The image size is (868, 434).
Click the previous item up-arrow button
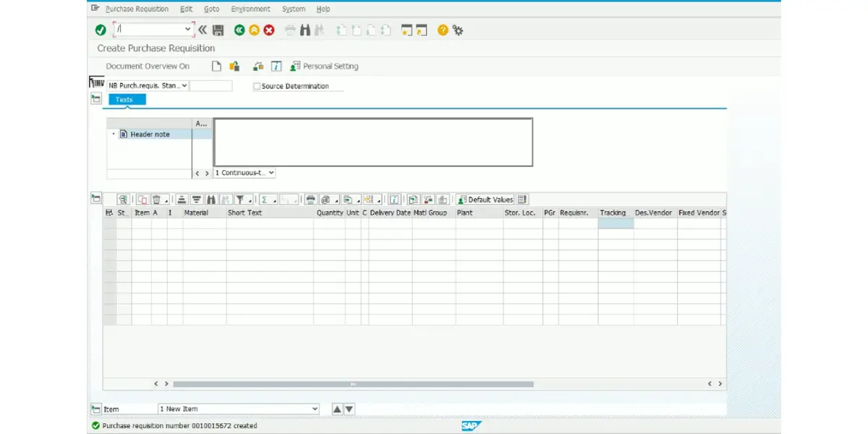(x=337, y=409)
